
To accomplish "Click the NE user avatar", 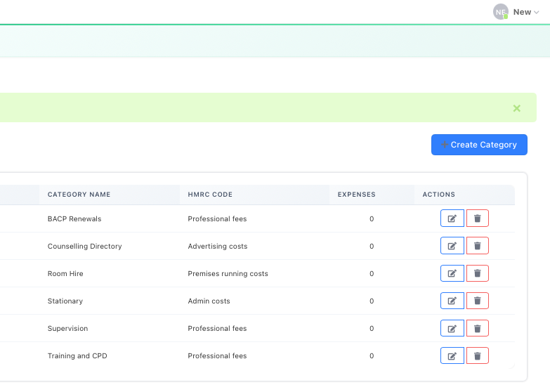I will [500, 12].
